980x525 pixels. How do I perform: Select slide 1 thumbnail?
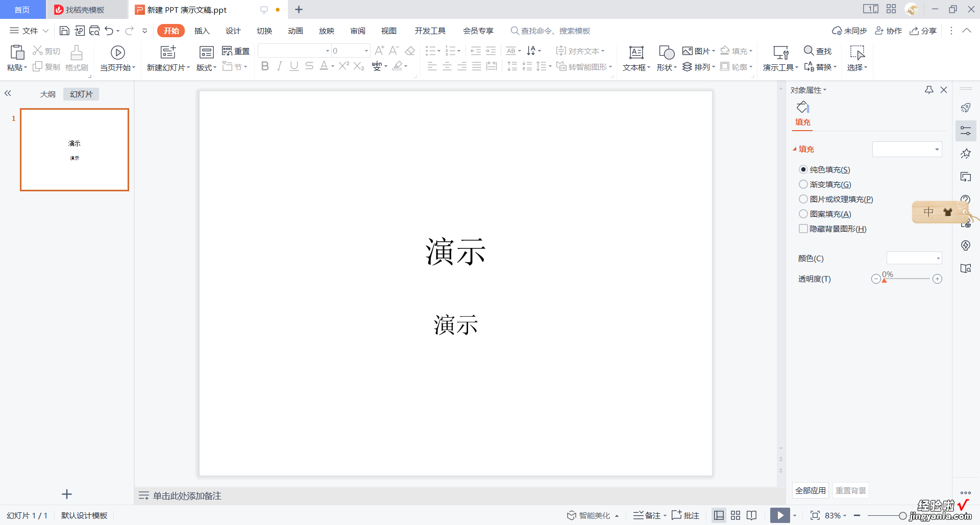75,149
